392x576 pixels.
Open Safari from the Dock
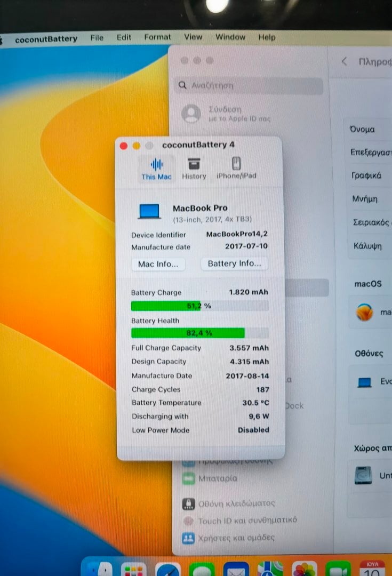[x=168, y=569]
